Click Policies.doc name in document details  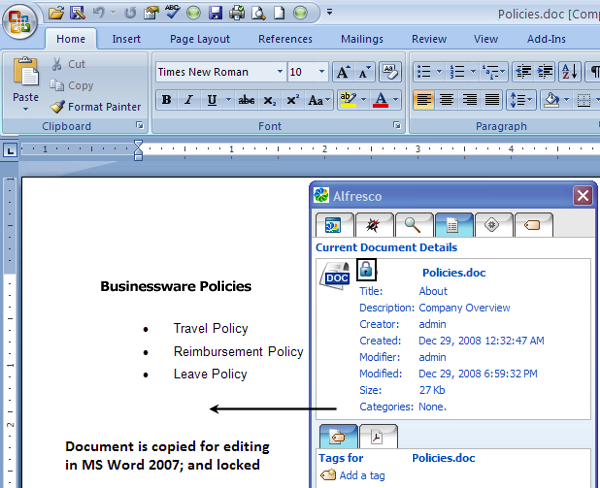click(454, 273)
